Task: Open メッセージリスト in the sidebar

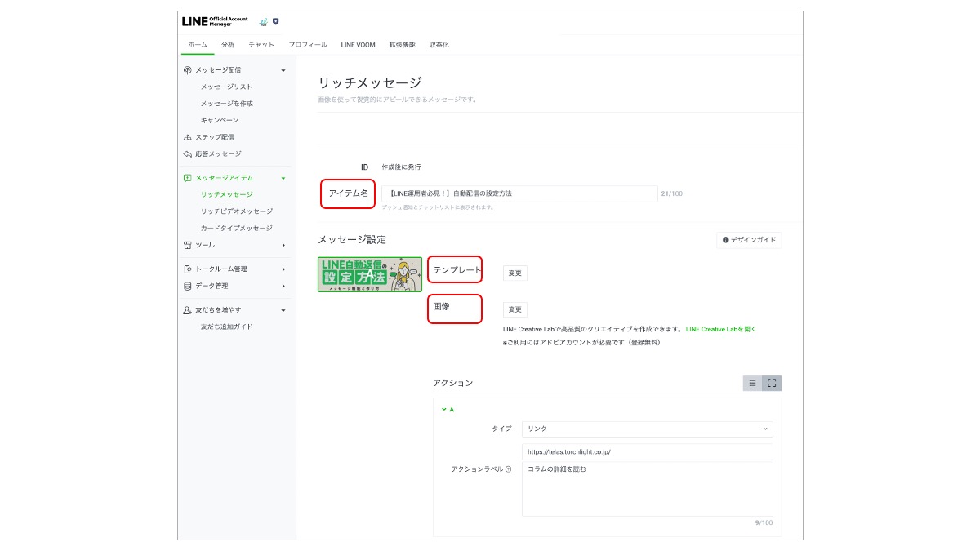Action: click(227, 87)
